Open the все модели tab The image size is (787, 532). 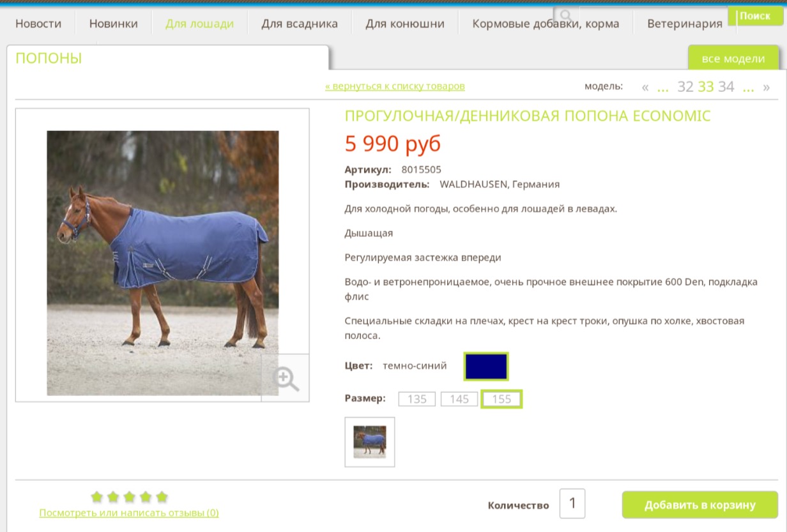coord(733,59)
